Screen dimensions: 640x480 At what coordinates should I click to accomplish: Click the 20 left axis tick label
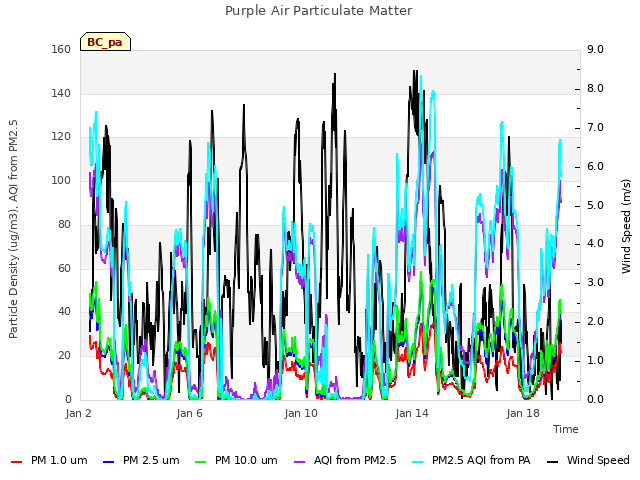click(x=64, y=356)
